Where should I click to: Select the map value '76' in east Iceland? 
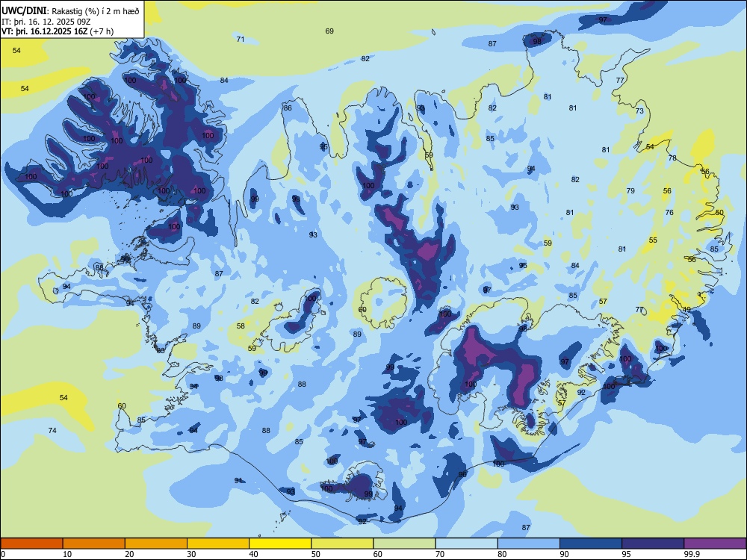tap(669, 212)
